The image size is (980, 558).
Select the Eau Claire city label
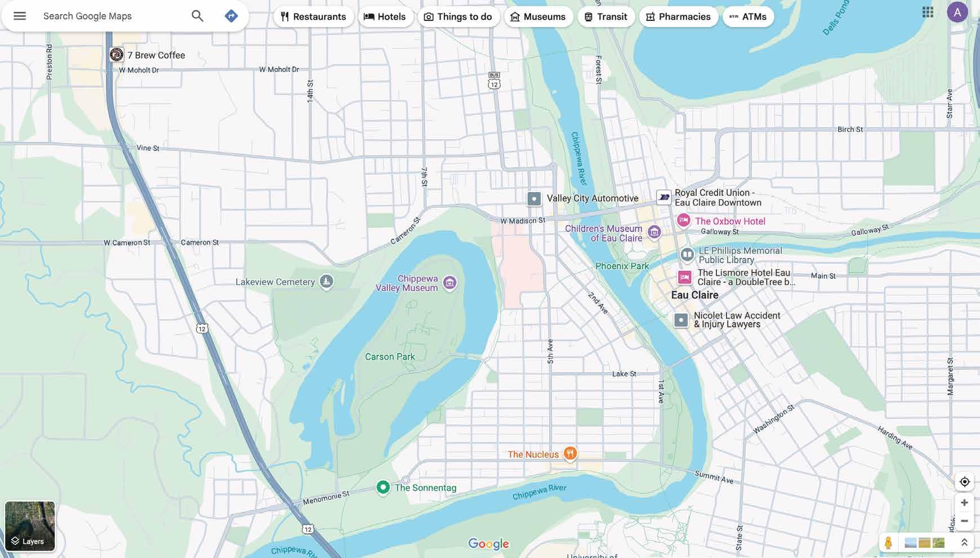point(695,295)
